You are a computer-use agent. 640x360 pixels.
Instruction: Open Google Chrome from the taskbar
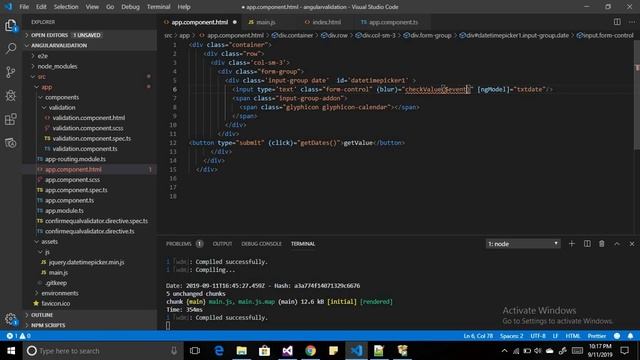(310, 351)
